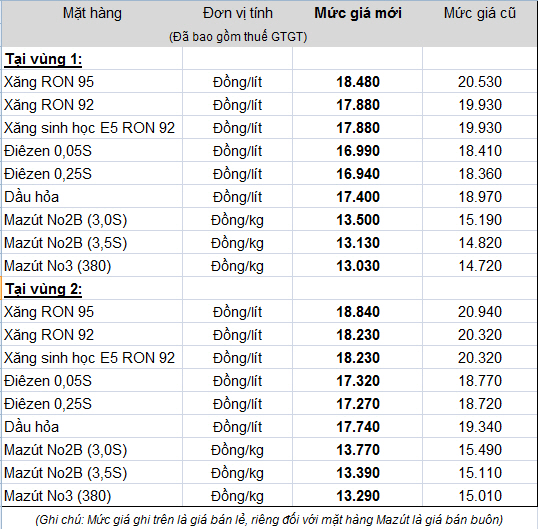Click new price 18.480 for RON 95
The height and width of the screenshot is (529, 538).
coord(358,82)
